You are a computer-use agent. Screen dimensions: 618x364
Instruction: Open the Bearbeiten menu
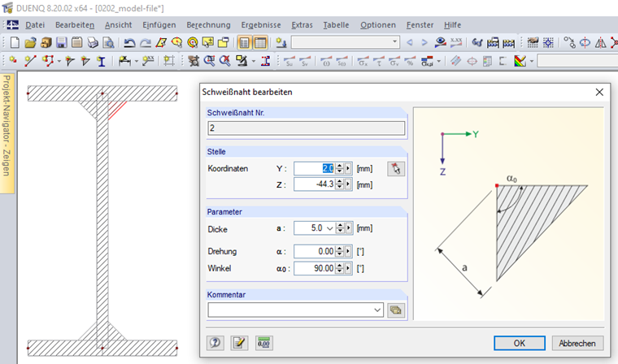pos(75,25)
